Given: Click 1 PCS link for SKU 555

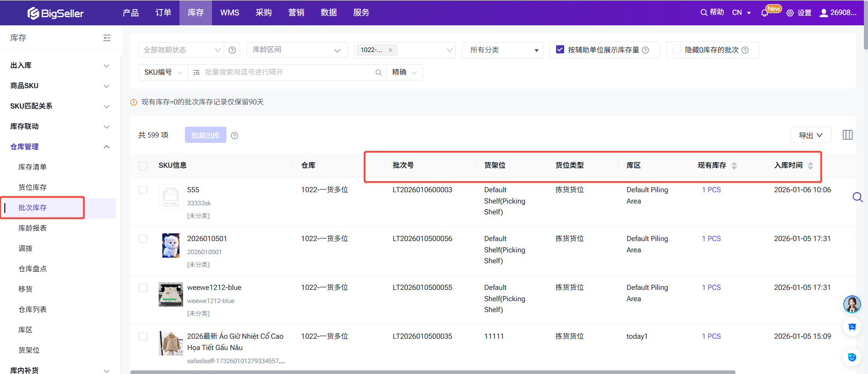Looking at the screenshot, I should click(x=711, y=190).
